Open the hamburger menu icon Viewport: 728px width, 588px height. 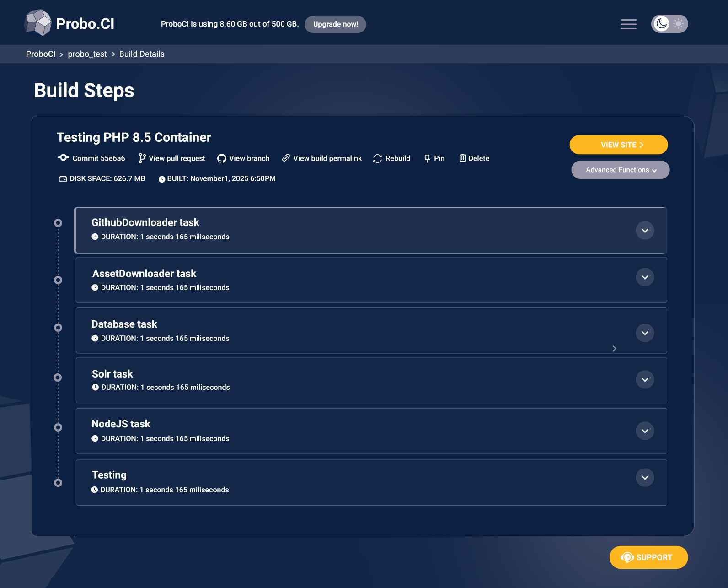[628, 24]
